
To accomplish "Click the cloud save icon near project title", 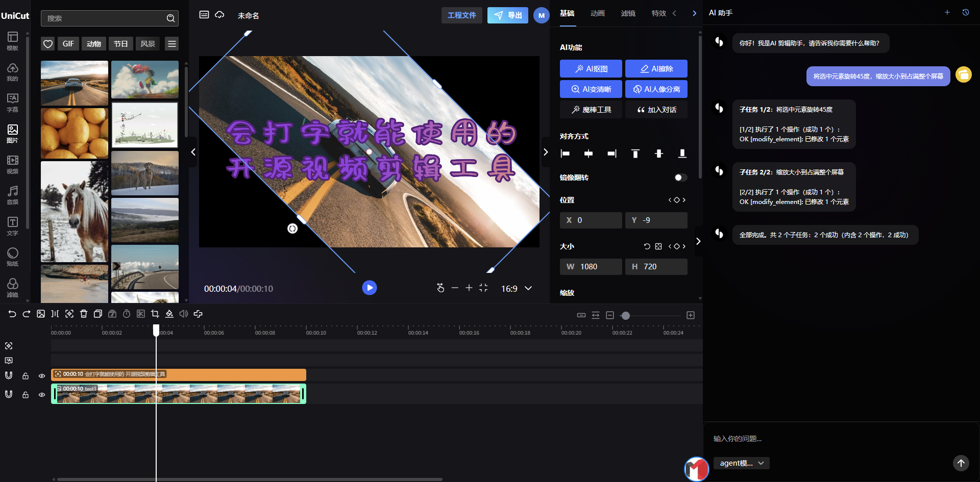I will tap(219, 15).
